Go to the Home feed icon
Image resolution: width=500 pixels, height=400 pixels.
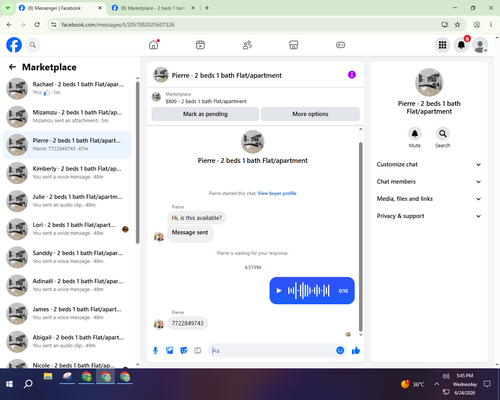[x=154, y=45]
